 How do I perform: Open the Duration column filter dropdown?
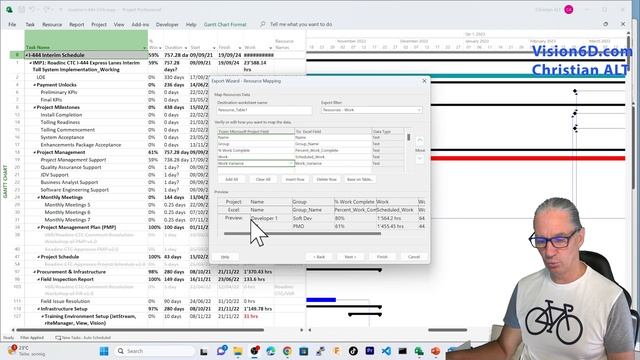pyautogui.click(x=185, y=48)
